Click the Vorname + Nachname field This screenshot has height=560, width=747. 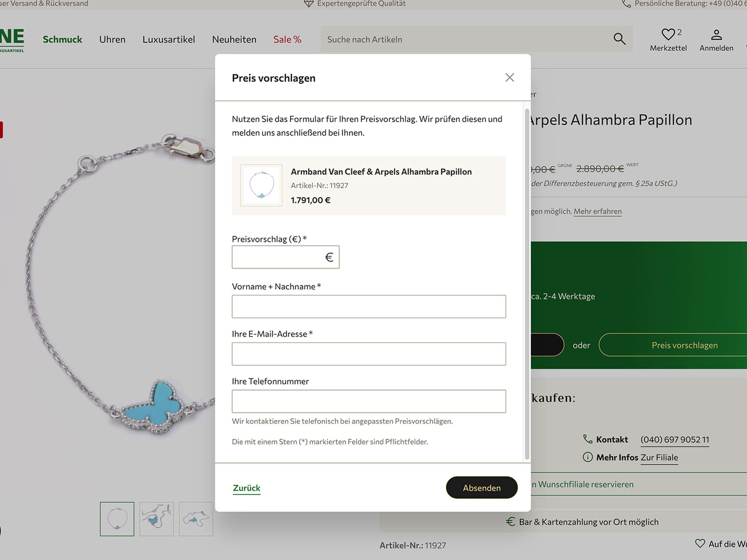[368, 306]
